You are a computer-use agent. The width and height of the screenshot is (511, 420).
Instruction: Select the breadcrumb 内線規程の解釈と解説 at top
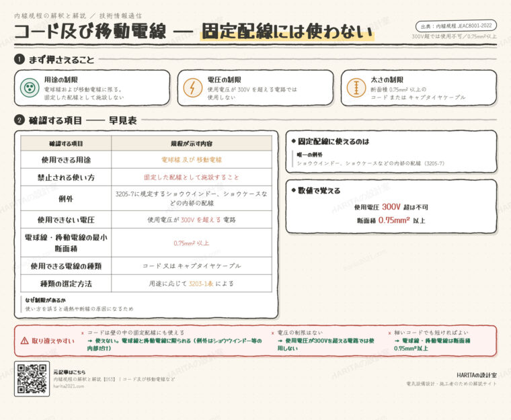(x=50, y=15)
